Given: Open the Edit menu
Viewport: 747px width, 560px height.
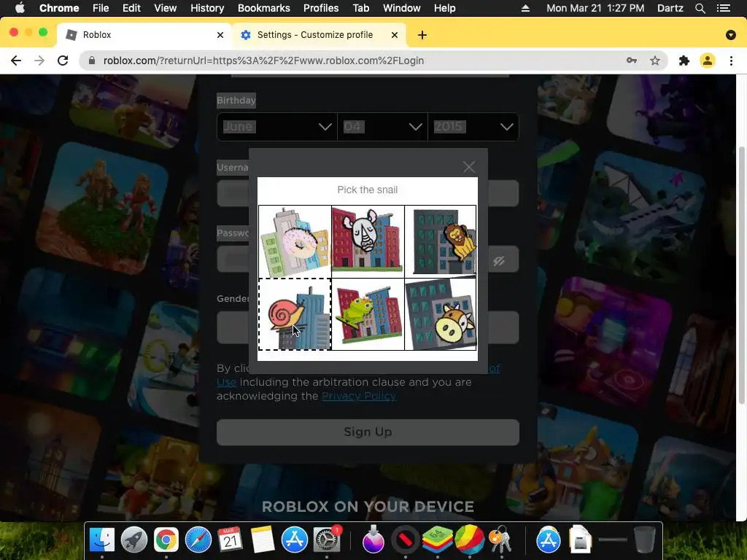Looking at the screenshot, I should [131, 8].
